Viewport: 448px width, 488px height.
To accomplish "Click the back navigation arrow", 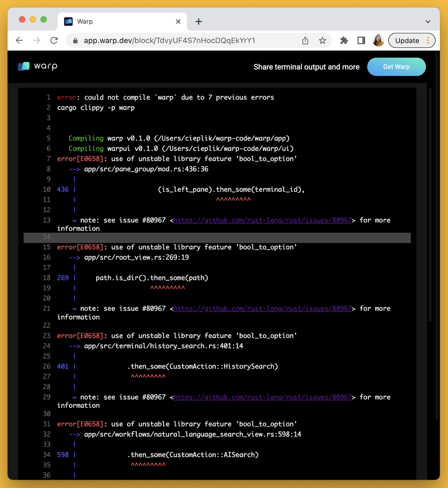I will 20,41.
